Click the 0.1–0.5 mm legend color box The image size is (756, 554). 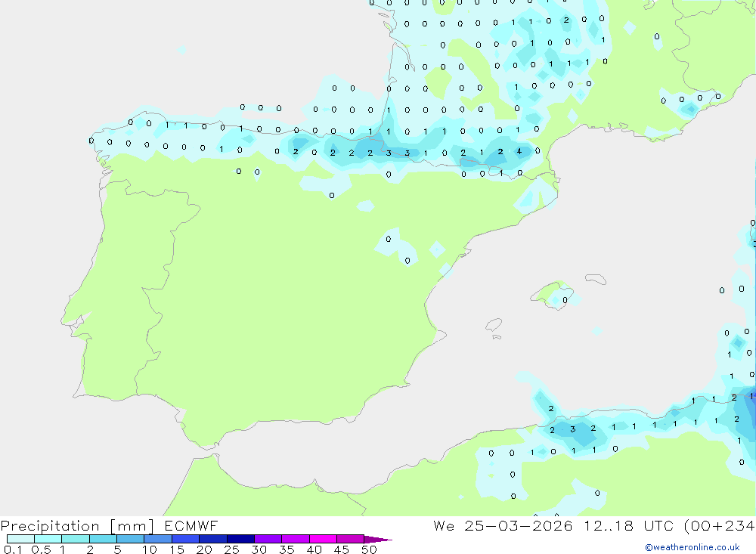pyautogui.click(x=20, y=539)
